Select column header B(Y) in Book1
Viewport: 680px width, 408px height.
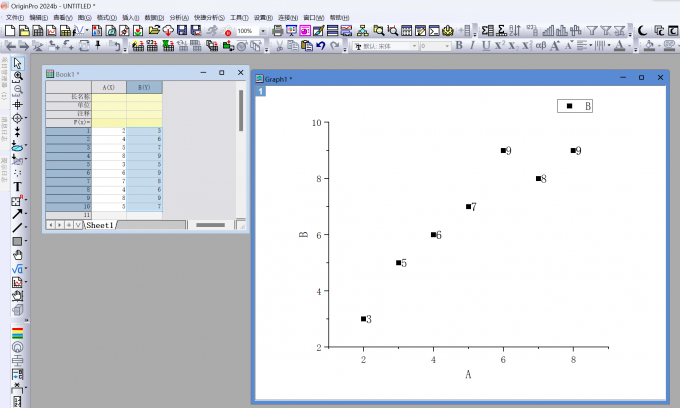coord(144,87)
